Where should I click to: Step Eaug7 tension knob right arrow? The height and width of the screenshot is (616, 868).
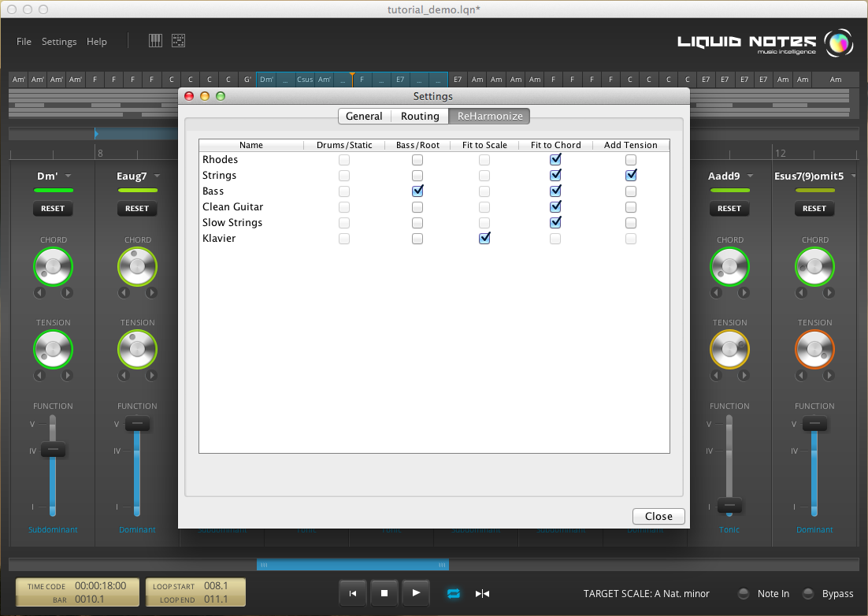coord(151,375)
